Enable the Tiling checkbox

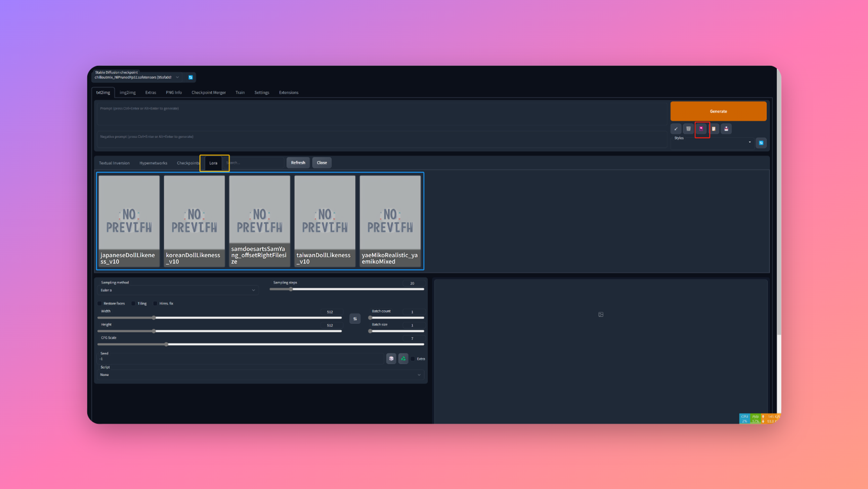click(x=134, y=304)
